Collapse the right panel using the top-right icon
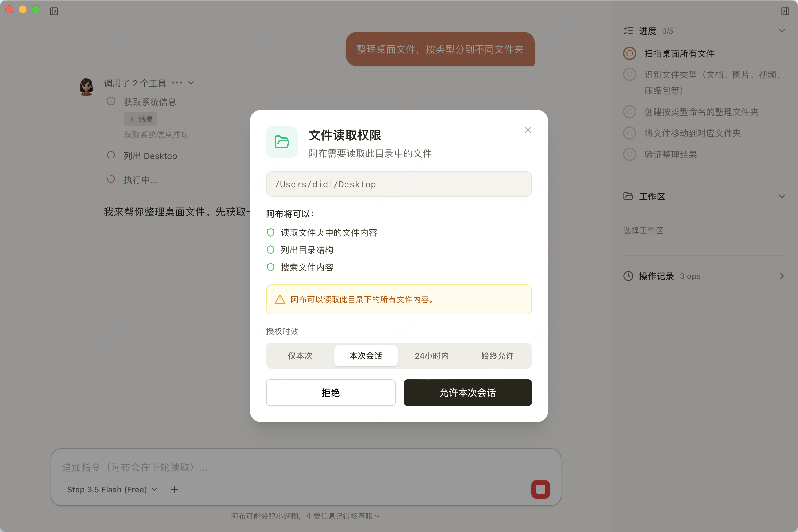This screenshot has width=798, height=532. pyautogui.click(x=785, y=11)
